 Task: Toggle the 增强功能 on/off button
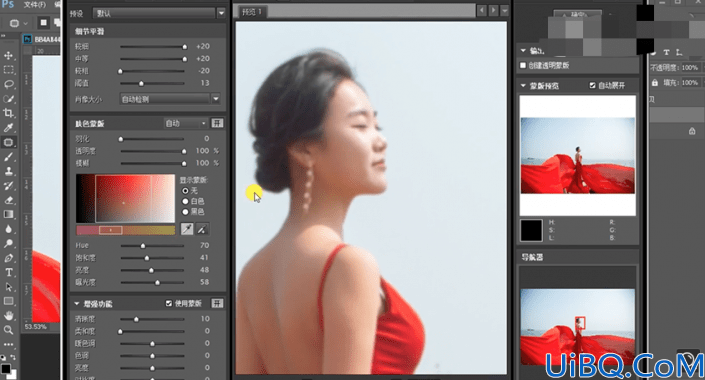(x=217, y=304)
